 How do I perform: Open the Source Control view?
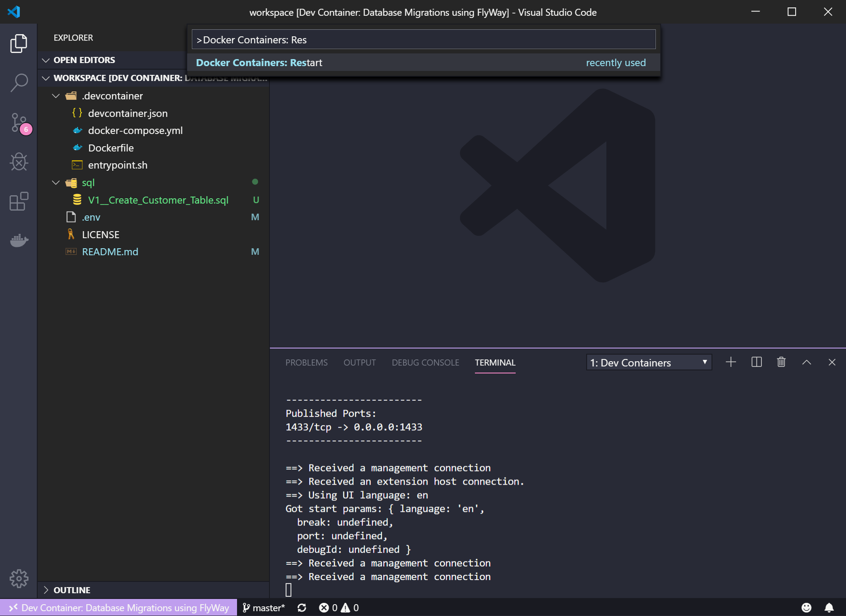[x=19, y=123]
